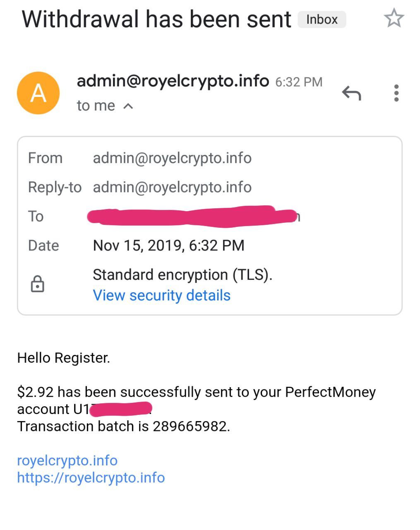The height and width of the screenshot is (530, 420).
Task: Tap the "to me" recipient text
Action: click(96, 106)
